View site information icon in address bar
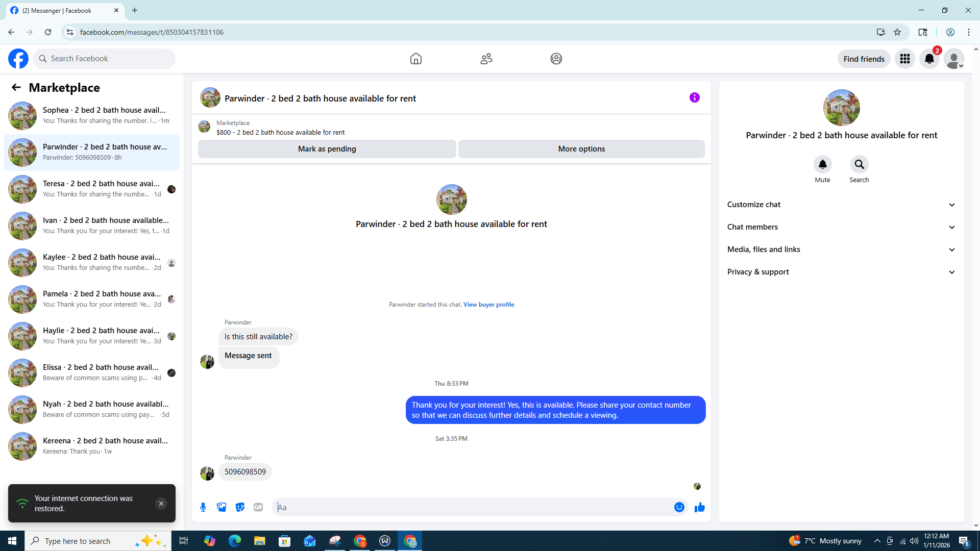 70,32
